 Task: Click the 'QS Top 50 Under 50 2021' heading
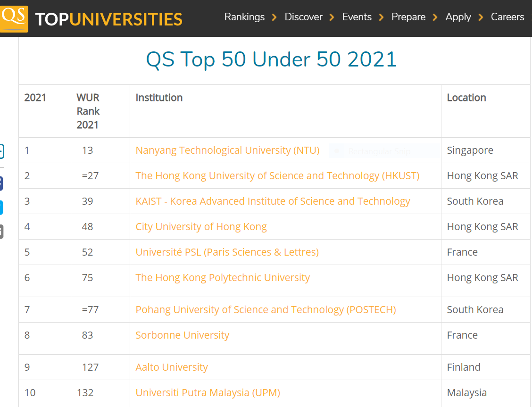[271, 60]
